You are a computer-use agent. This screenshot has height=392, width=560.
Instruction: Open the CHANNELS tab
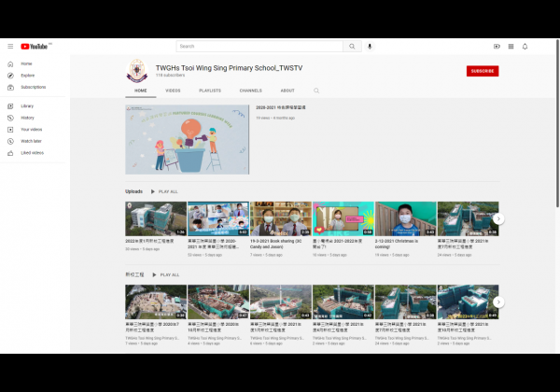point(251,91)
